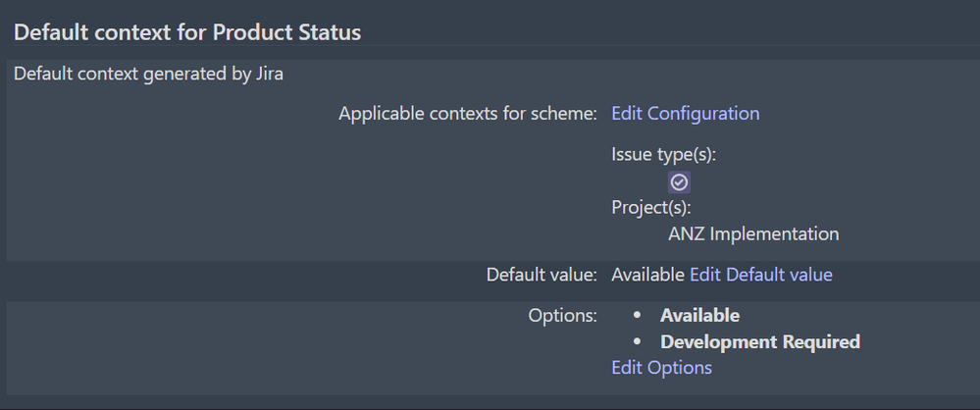Screen dimensions: 980x410
Task: Click the 'Default context generated by Jira' description
Action: tap(148, 74)
